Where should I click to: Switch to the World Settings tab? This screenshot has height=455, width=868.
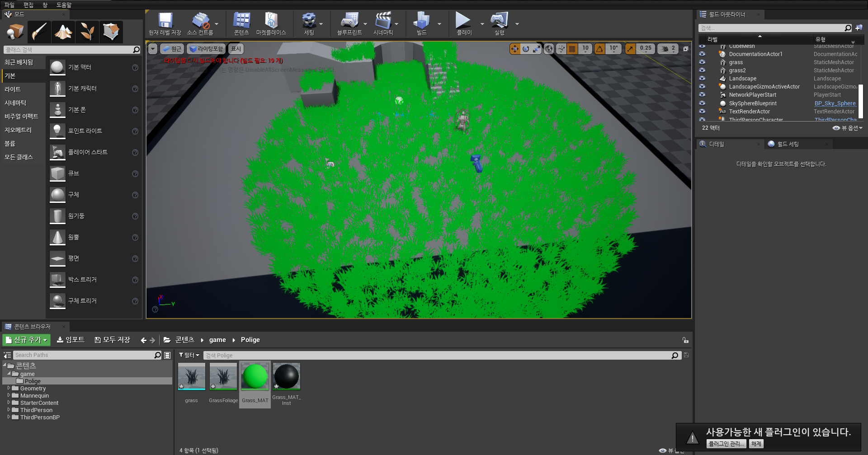coord(788,144)
